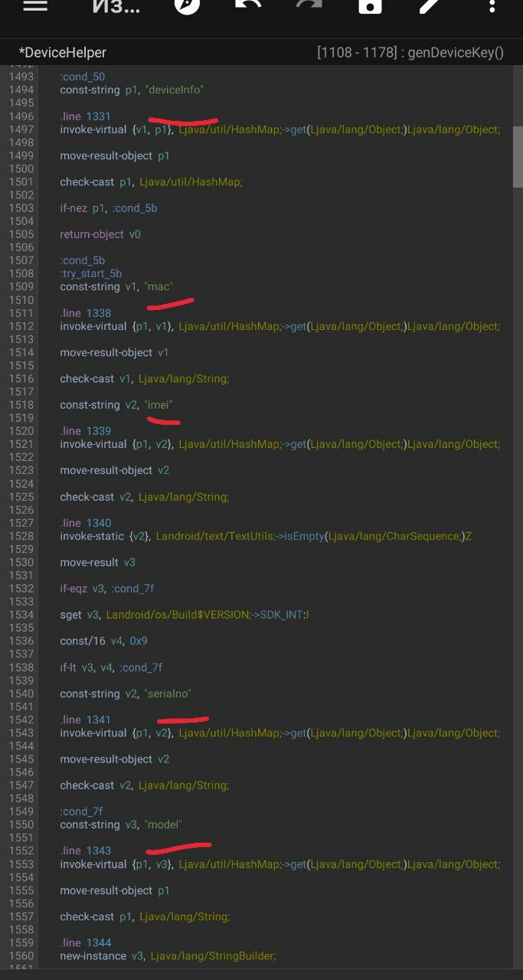523x980 pixels.
Task: Click if-lt v3, v4 instruction
Action: point(111,667)
